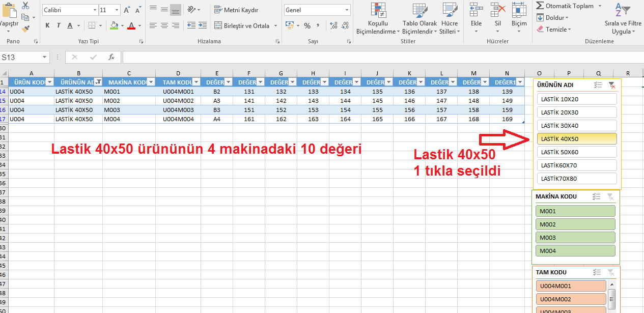The width and height of the screenshot is (644, 313).
Task: Set vertical alignment to bottom
Action: pos(176,10)
